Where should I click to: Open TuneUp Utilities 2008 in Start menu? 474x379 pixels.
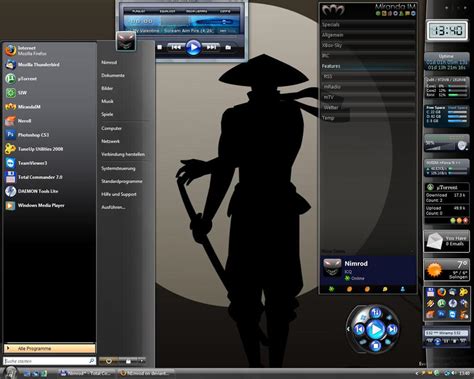(49, 149)
